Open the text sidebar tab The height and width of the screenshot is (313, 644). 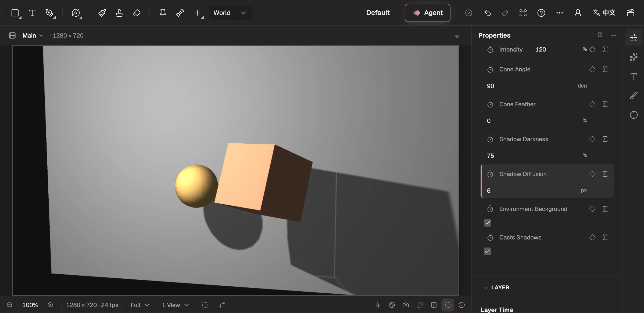click(634, 76)
